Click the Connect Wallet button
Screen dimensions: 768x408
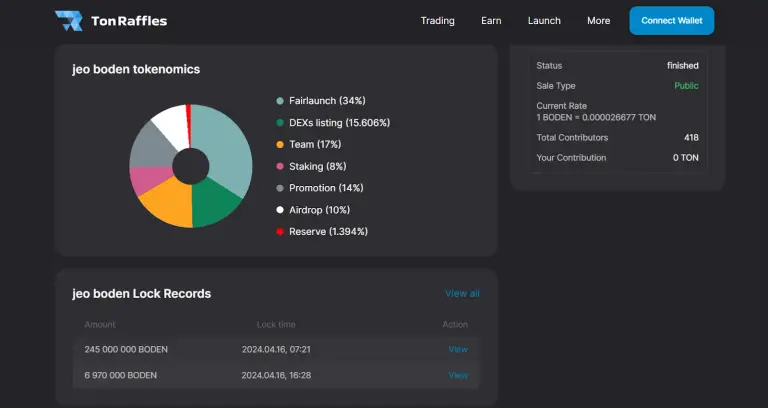click(672, 21)
